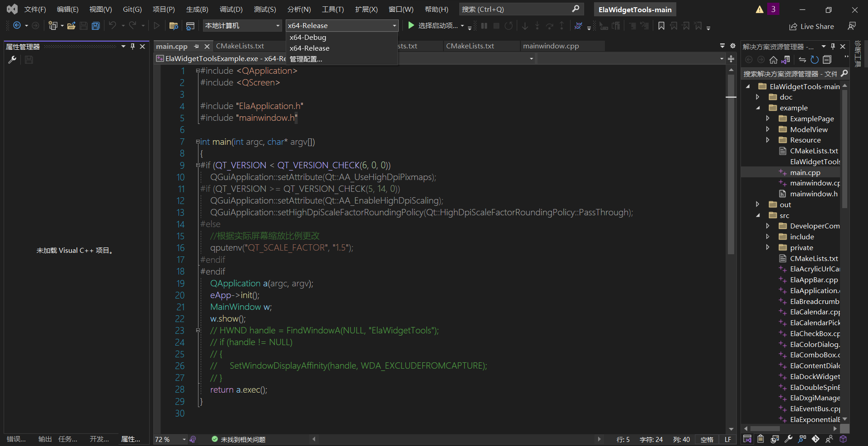868x446 pixels.
Task: Click the undo icon
Action: [x=113, y=26]
